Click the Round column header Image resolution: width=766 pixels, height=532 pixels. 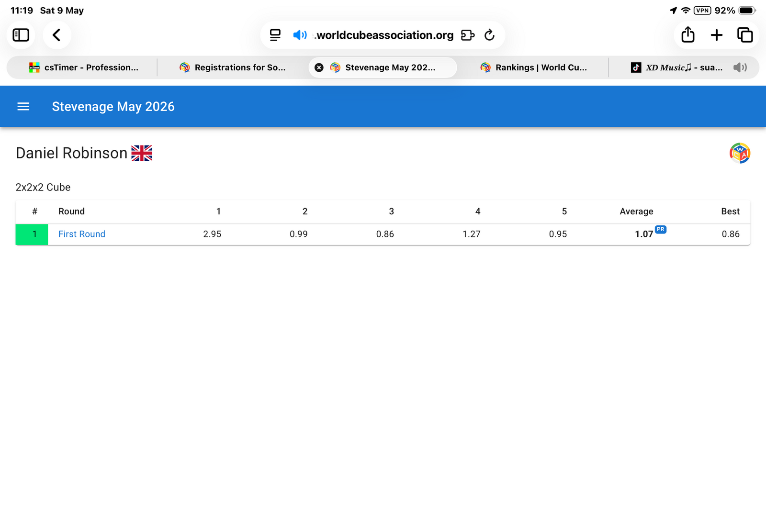pos(71,211)
